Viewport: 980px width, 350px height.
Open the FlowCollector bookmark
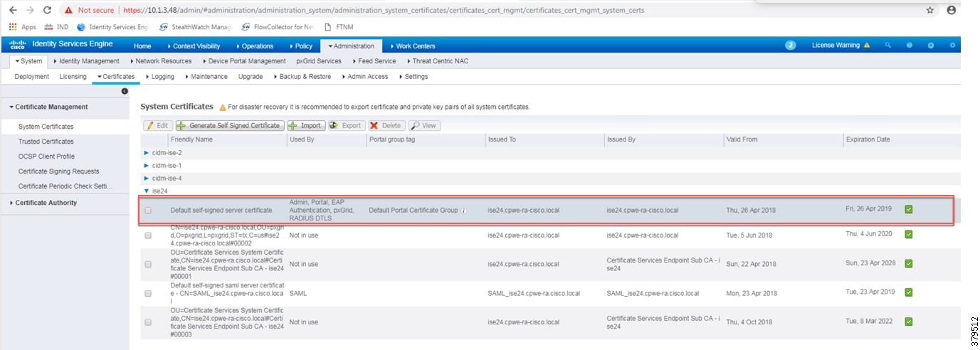(x=278, y=27)
